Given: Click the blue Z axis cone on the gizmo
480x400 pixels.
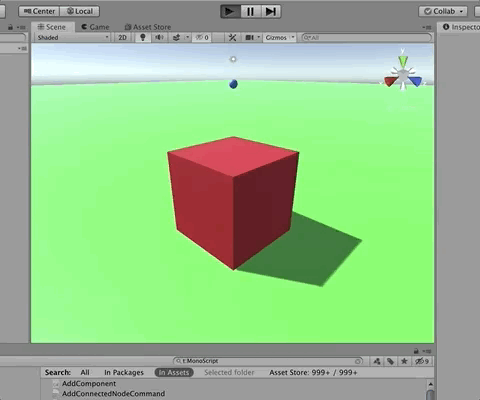Looking at the screenshot, I should (x=416, y=81).
